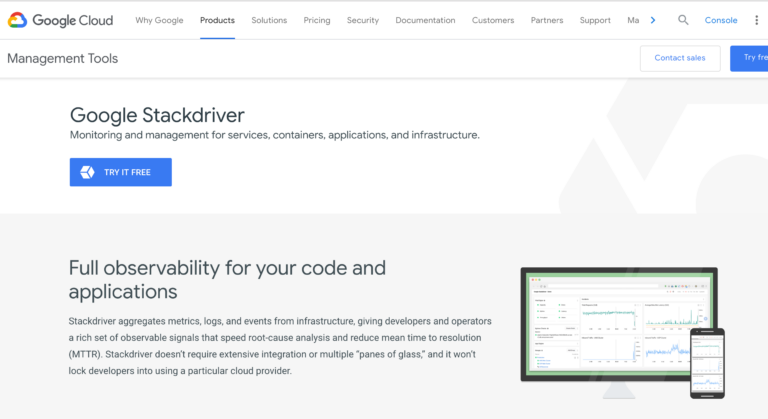Open the Why Google menu

(159, 20)
